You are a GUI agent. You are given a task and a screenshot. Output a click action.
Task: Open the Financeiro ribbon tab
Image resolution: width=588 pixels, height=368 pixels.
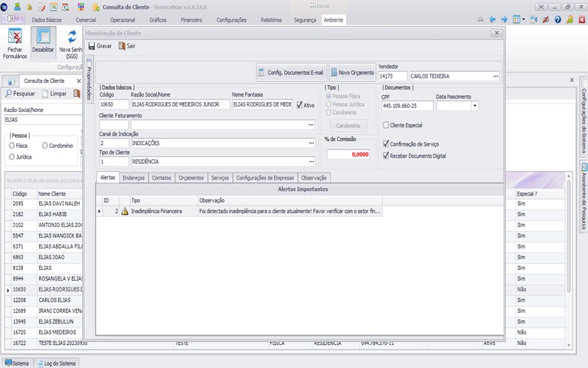point(191,19)
